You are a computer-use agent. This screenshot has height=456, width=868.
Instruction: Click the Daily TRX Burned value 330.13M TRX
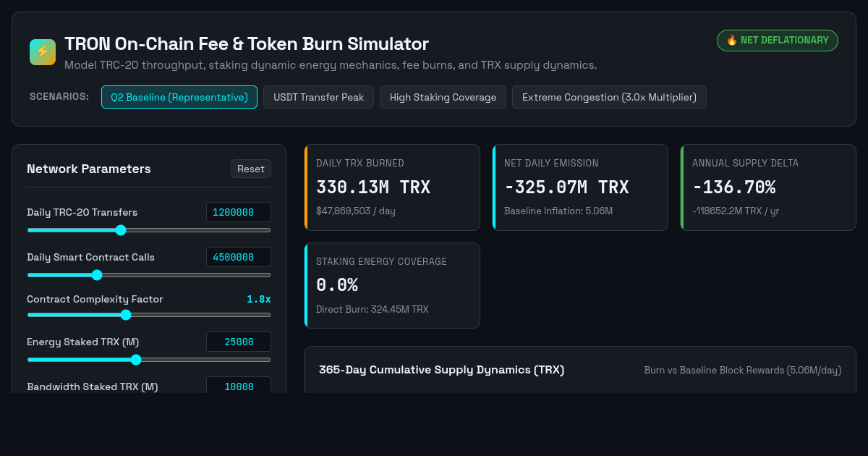click(373, 187)
